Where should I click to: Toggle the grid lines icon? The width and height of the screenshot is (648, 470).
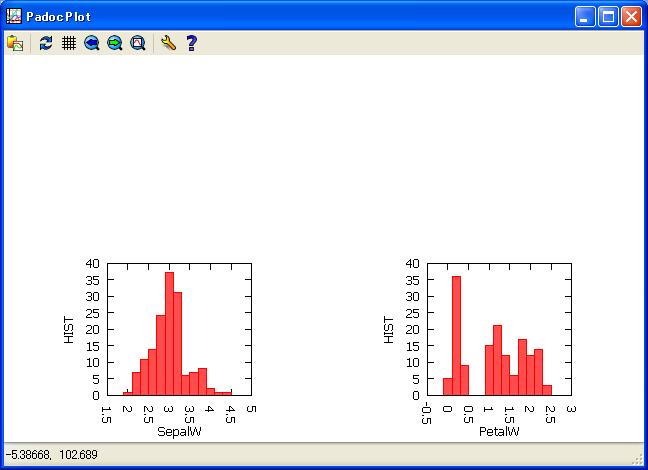[x=69, y=43]
